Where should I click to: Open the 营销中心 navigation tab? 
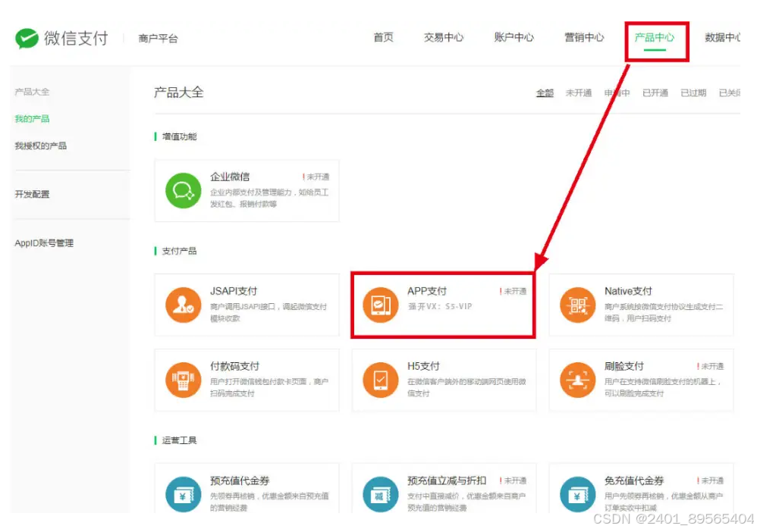(584, 38)
